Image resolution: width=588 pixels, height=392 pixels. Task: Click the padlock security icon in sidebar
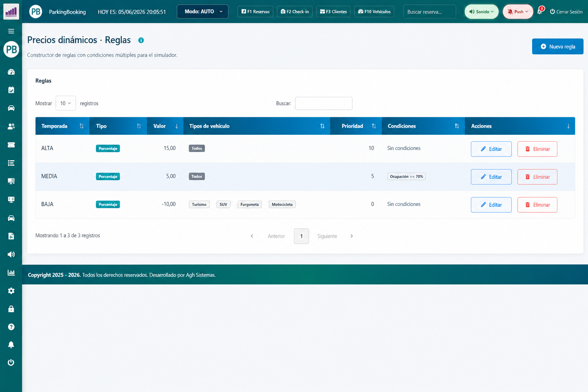11,309
